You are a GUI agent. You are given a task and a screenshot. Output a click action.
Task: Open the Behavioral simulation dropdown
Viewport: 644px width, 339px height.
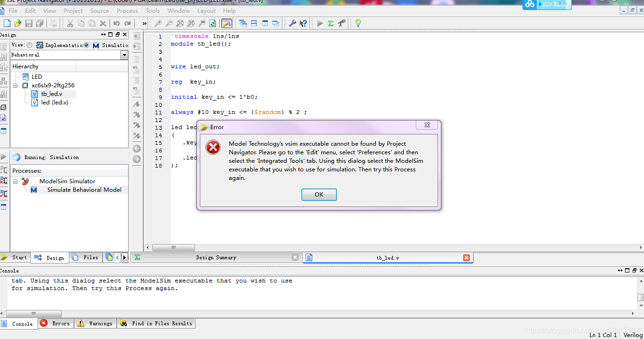pyautogui.click(x=124, y=55)
